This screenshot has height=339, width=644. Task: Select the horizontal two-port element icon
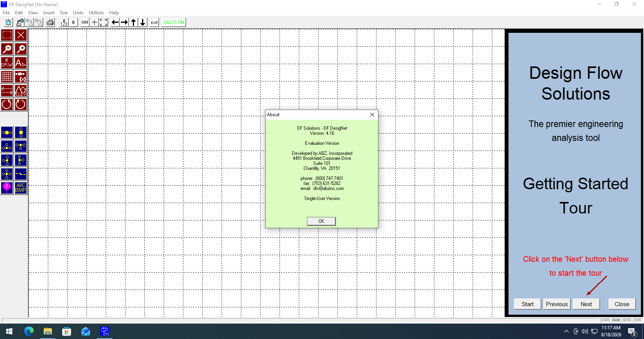[7, 132]
